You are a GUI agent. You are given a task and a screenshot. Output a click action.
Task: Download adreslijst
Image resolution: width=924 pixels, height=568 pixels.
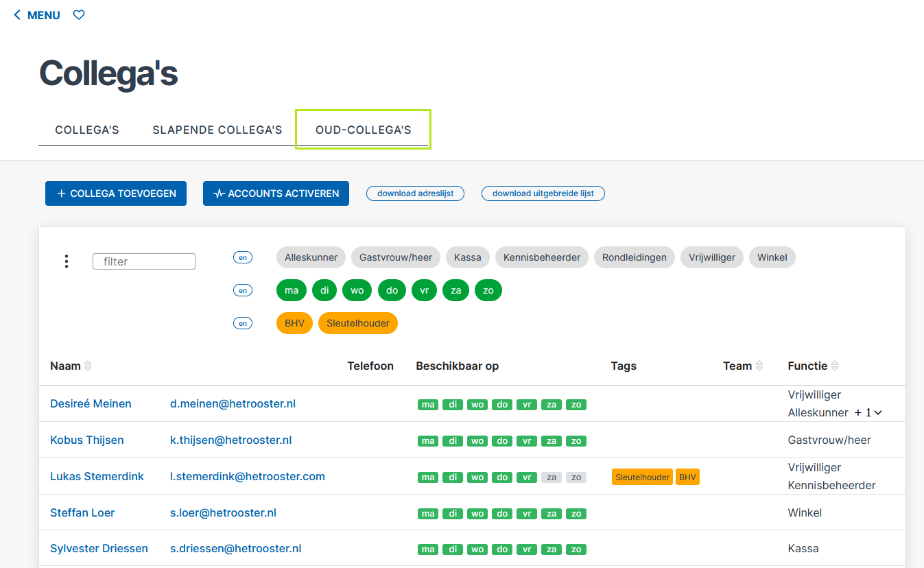coord(416,193)
